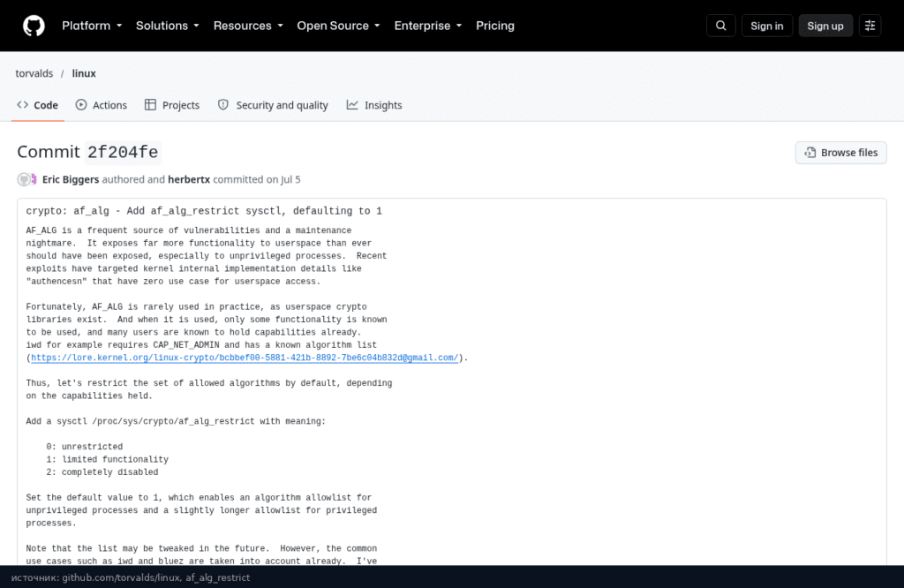Click the Security shield icon
Screen dimensions: 904x588
[x=223, y=105]
